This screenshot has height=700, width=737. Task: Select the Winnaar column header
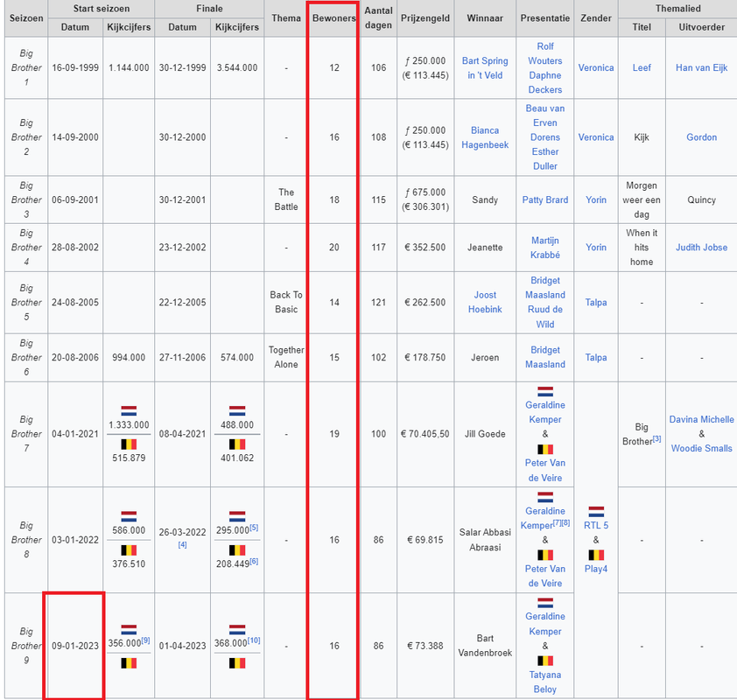click(485, 17)
